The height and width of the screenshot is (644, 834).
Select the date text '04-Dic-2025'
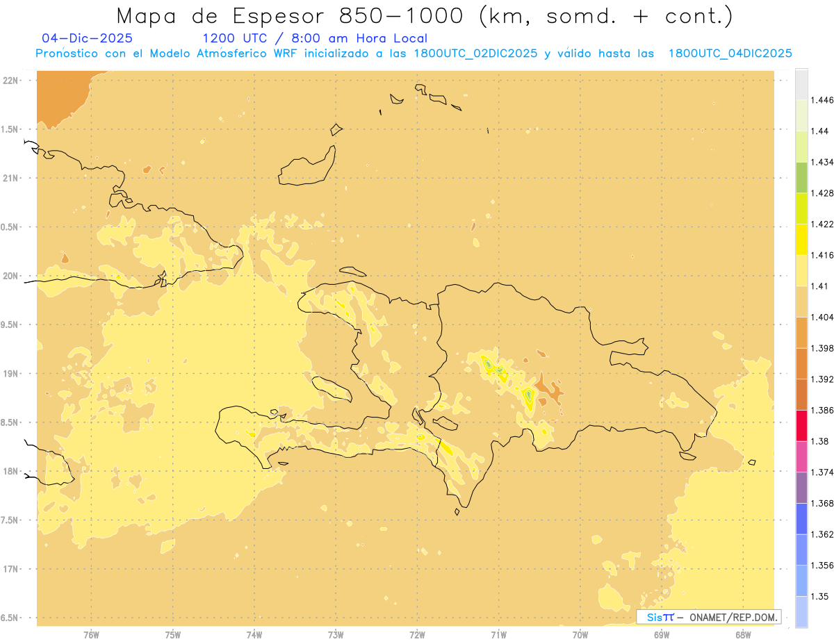point(87,38)
